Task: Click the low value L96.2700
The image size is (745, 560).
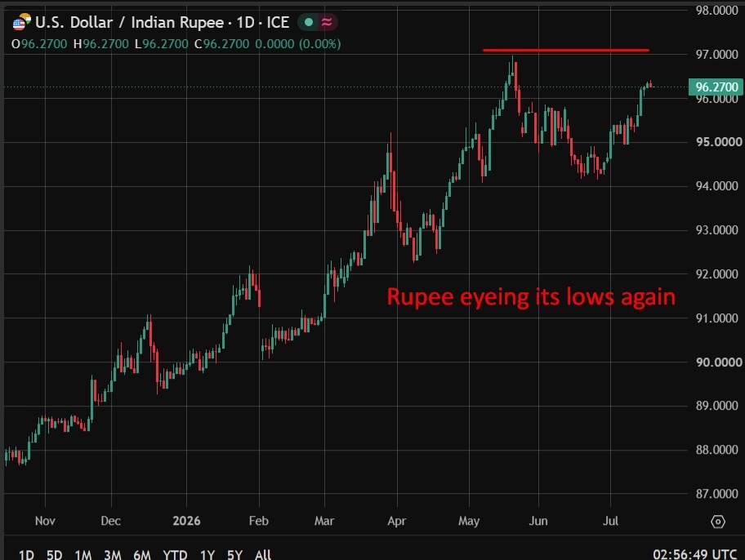Action: [162, 44]
